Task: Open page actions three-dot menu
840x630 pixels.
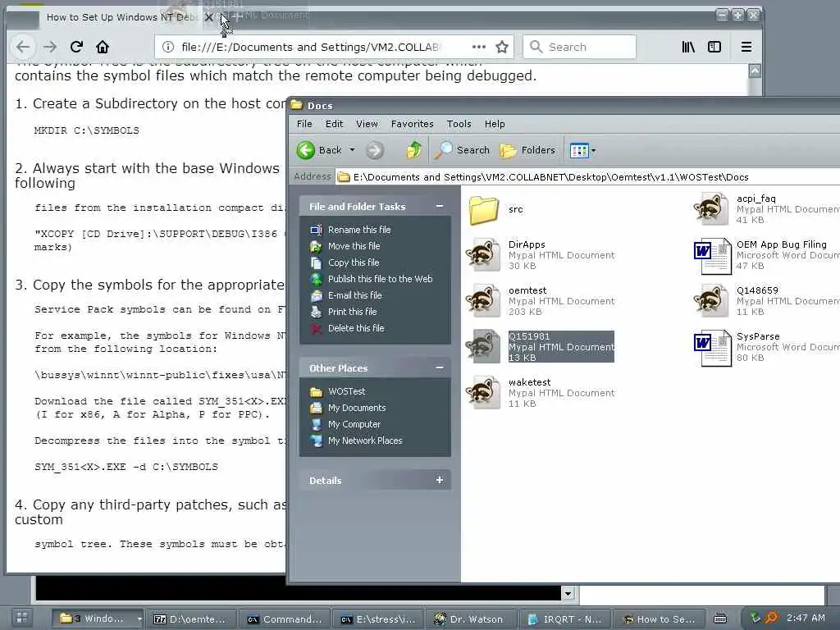Action: pyautogui.click(x=479, y=47)
